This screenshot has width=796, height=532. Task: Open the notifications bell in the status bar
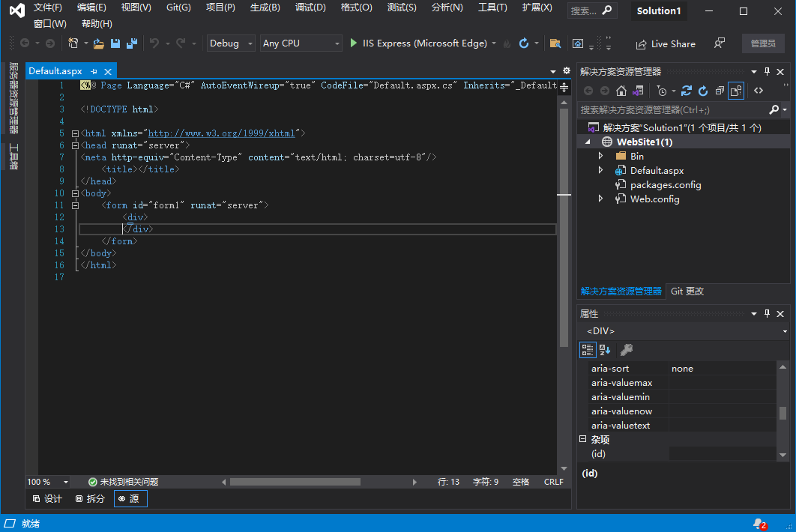click(759, 524)
